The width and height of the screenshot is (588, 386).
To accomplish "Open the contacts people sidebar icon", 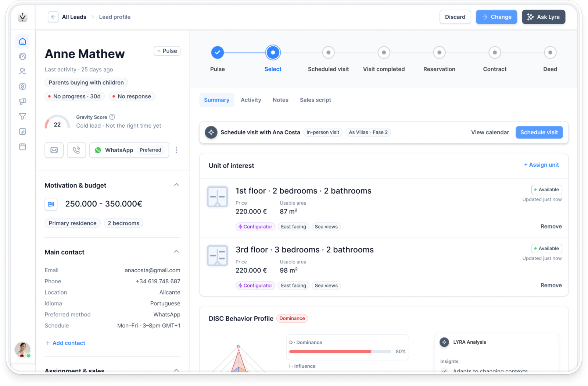I will click(x=22, y=71).
